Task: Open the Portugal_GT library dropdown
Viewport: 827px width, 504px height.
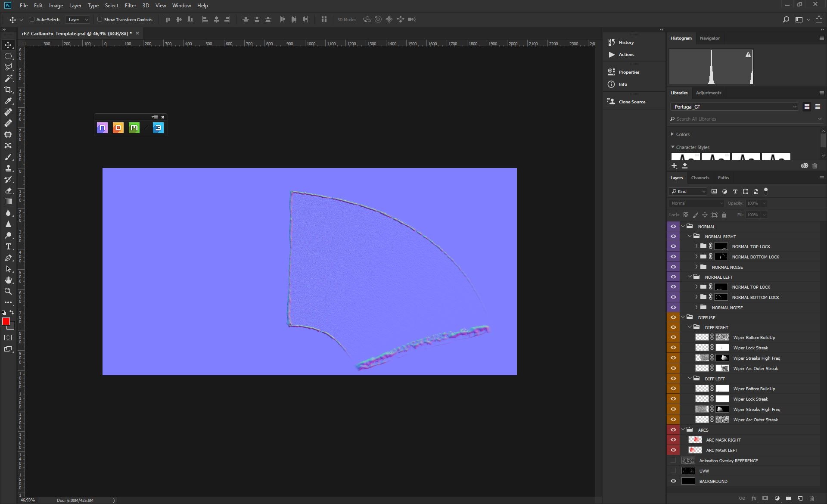Action: 734,107
